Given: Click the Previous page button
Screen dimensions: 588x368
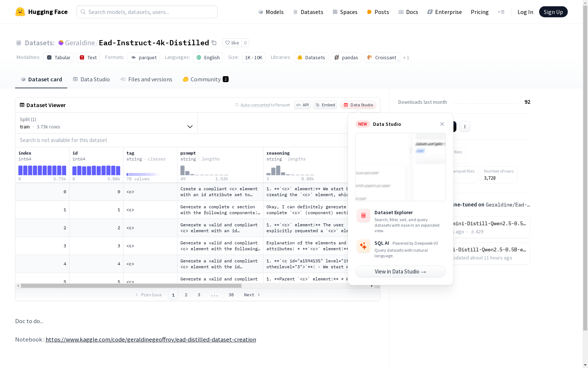Looking at the screenshot, I should (148, 295).
